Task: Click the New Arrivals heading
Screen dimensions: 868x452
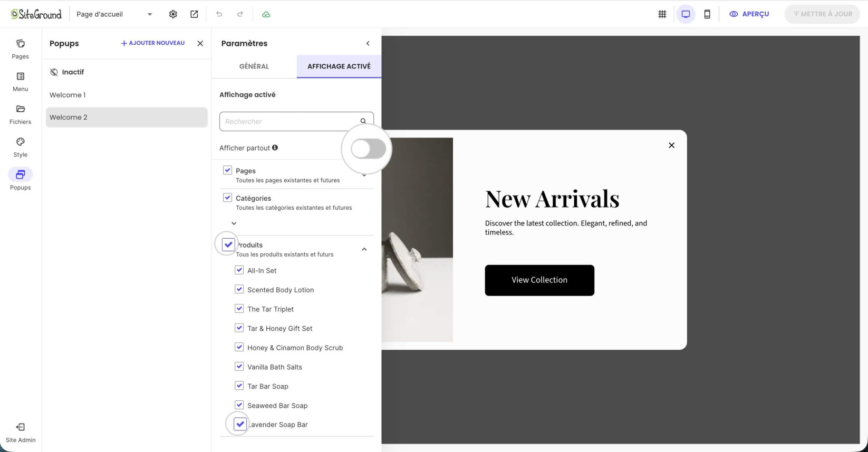Action: pos(552,199)
